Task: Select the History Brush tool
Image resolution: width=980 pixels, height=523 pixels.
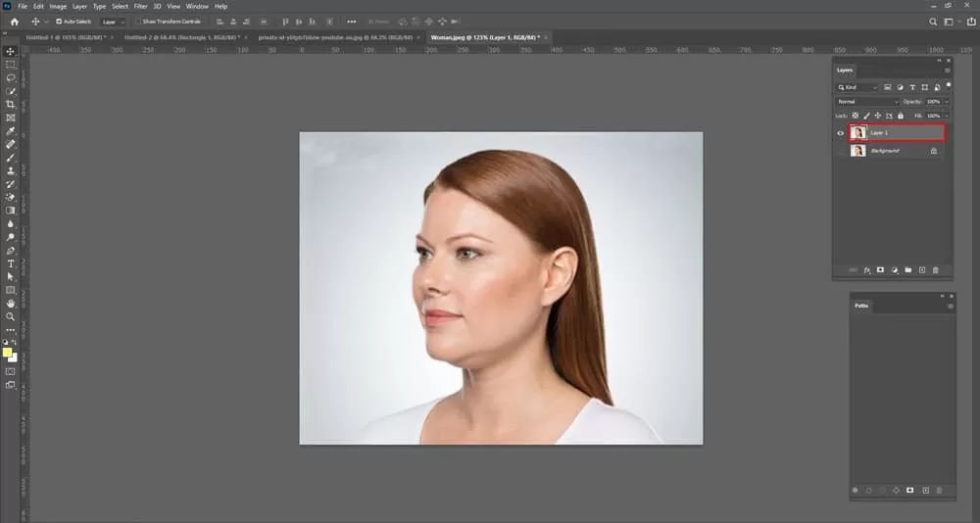Action: [x=11, y=184]
